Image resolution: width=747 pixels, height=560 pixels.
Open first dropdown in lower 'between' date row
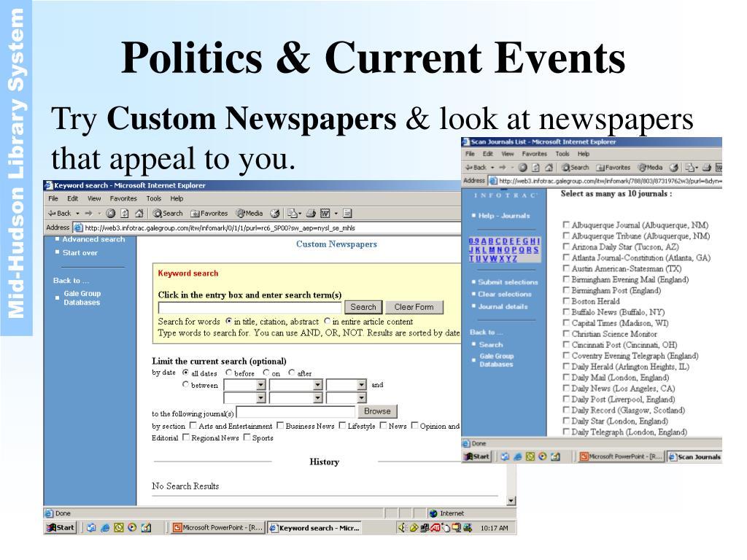point(260,397)
